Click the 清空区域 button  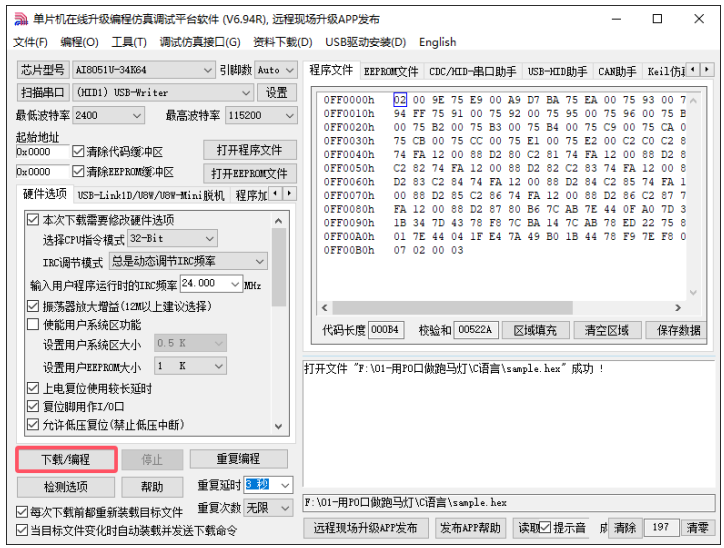pyautogui.click(x=607, y=330)
